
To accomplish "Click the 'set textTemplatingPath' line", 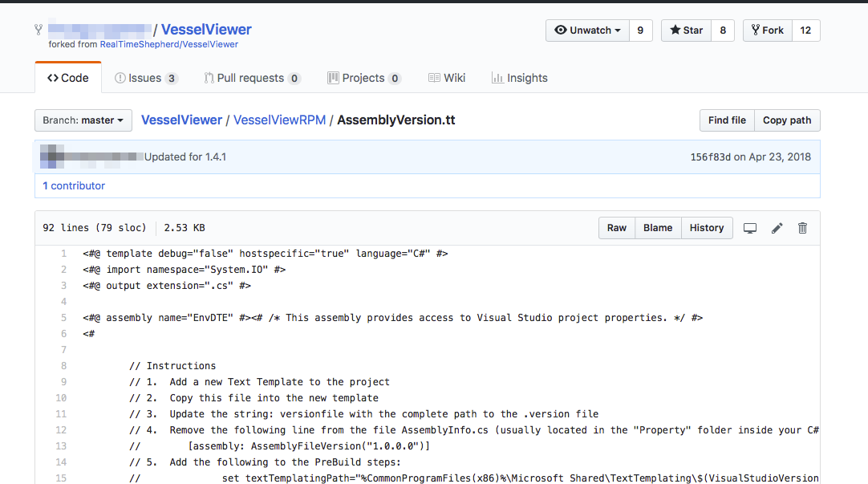I will [474, 478].
